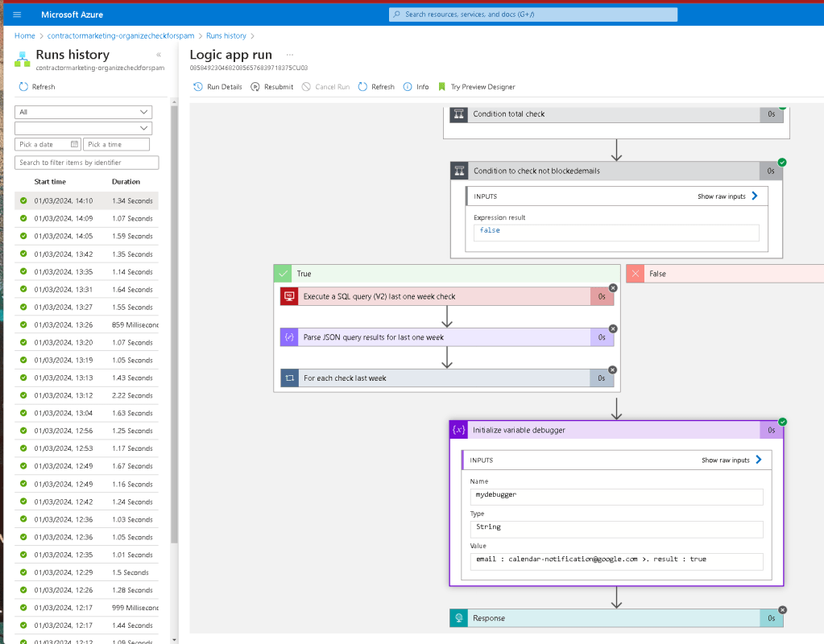The height and width of the screenshot is (644, 824).
Task: Click the Expression result false value
Action: (x=616, y=233)
